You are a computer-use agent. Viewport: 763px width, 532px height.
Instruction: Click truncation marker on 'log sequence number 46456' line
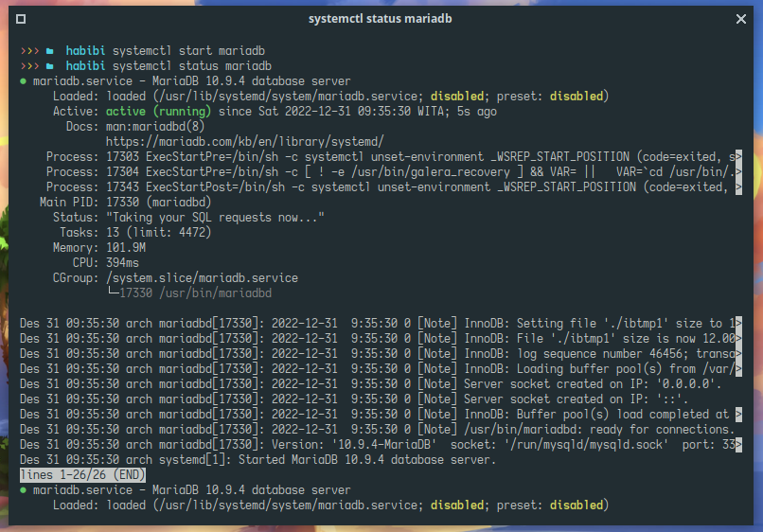[x=738, y=354]
